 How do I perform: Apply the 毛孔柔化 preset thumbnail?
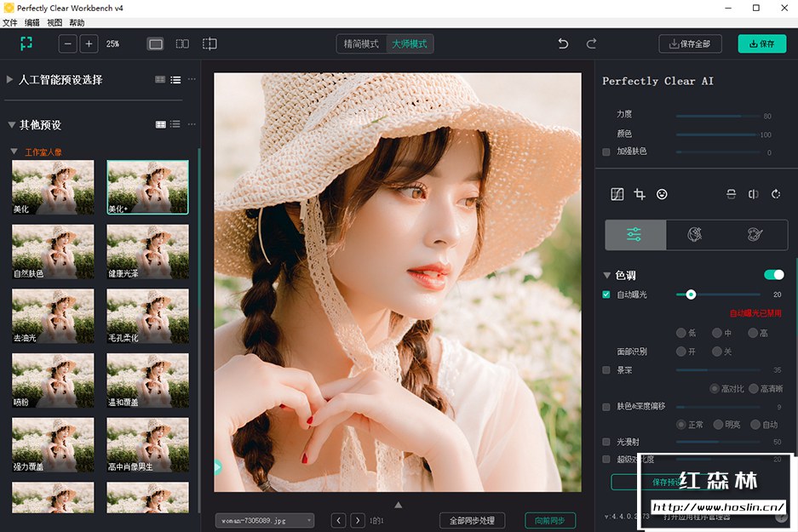[x=147, y=316]
